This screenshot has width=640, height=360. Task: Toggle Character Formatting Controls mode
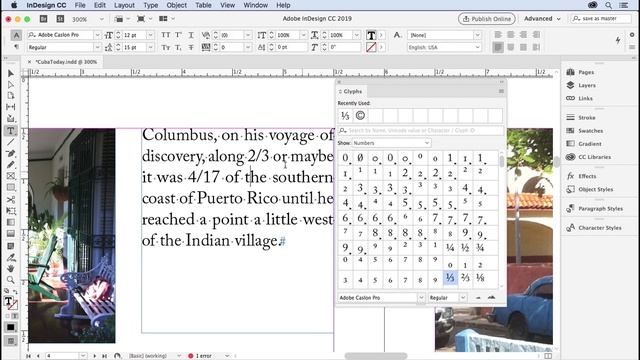pyautogui.click(x=16, y=35)
